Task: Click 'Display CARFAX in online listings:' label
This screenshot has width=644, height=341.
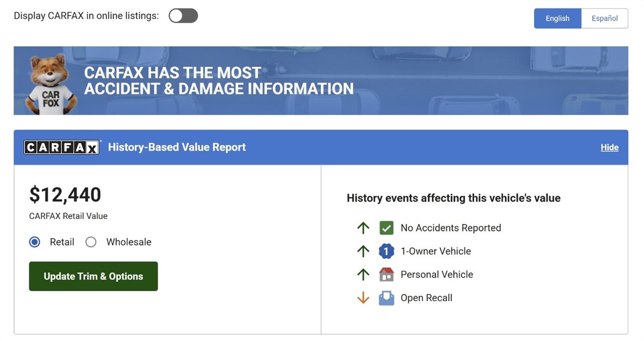Action: coord(86,16)
